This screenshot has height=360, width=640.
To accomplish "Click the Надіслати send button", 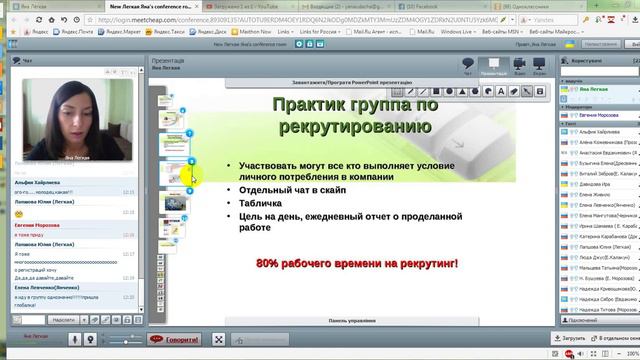I will pyautogui.click(x=63, y=320).
